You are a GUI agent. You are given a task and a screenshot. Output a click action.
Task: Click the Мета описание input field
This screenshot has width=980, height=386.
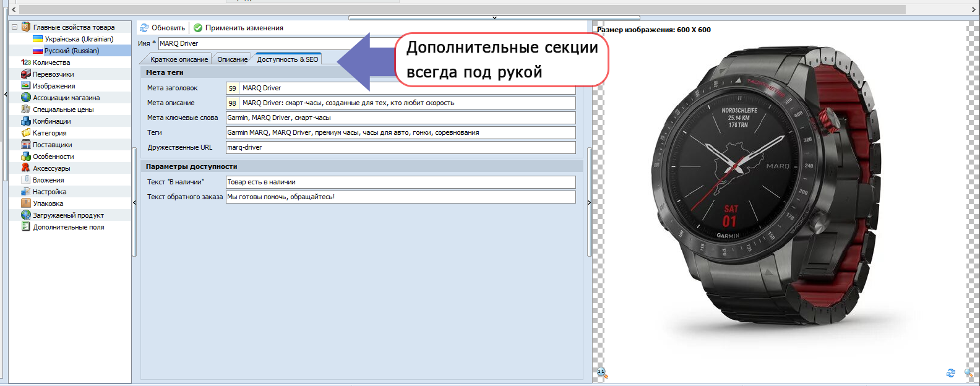(408, 103)
